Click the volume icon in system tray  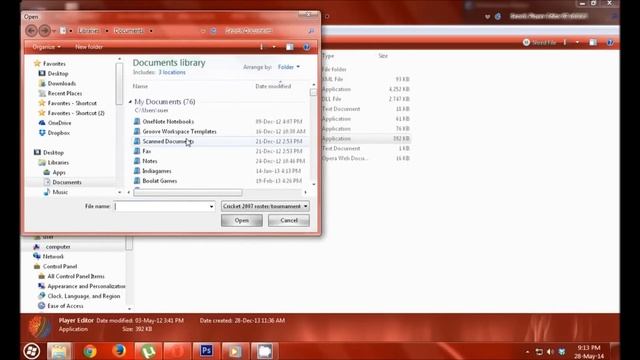[550, 352]
